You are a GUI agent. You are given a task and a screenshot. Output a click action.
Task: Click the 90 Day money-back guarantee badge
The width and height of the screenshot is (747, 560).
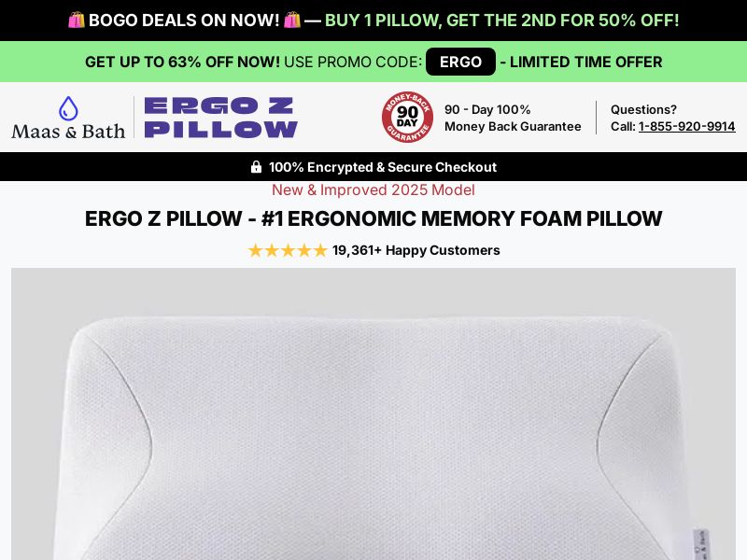coord(407,118)
